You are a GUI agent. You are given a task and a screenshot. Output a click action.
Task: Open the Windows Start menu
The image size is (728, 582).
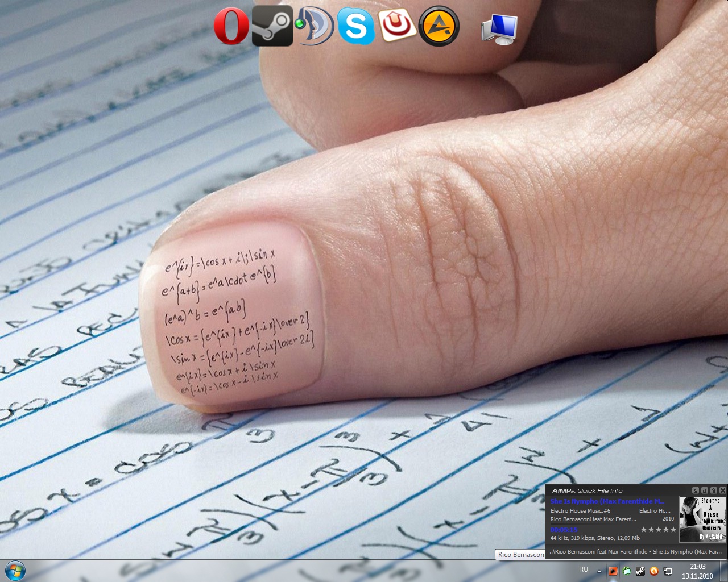(15, 570)
